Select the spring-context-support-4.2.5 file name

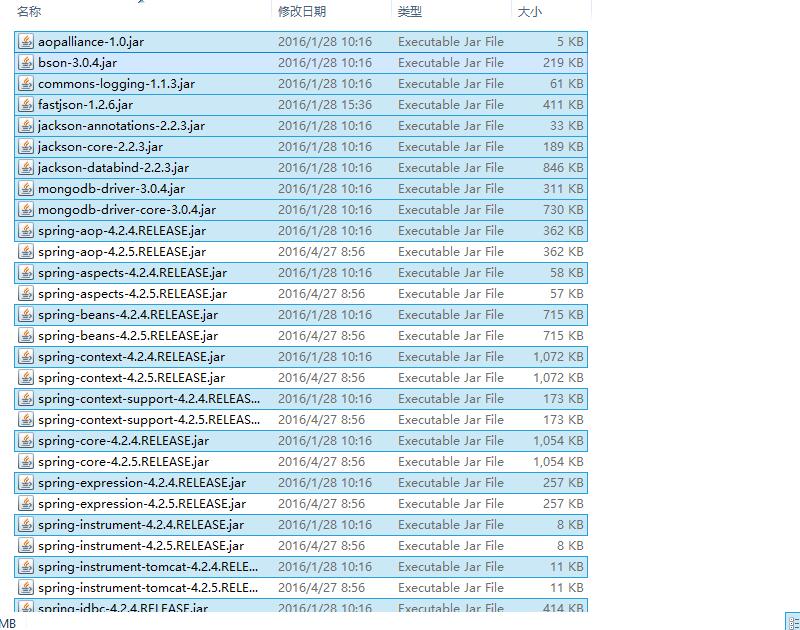(149, 420)
